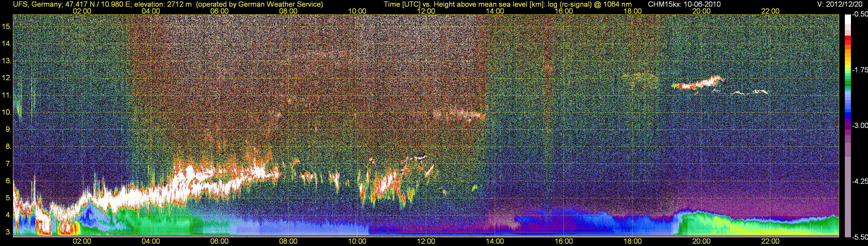Click the "6." km height axis label

pos(8,181)
